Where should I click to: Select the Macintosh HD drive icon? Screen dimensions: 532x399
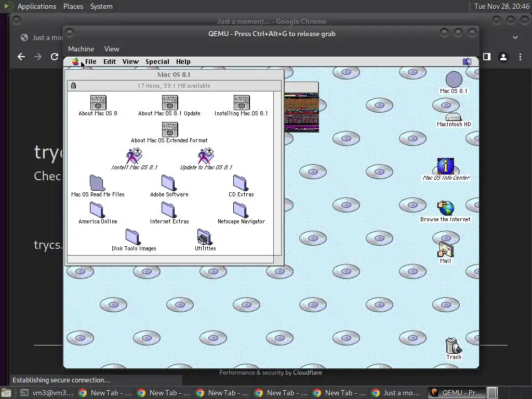(454, 117)
